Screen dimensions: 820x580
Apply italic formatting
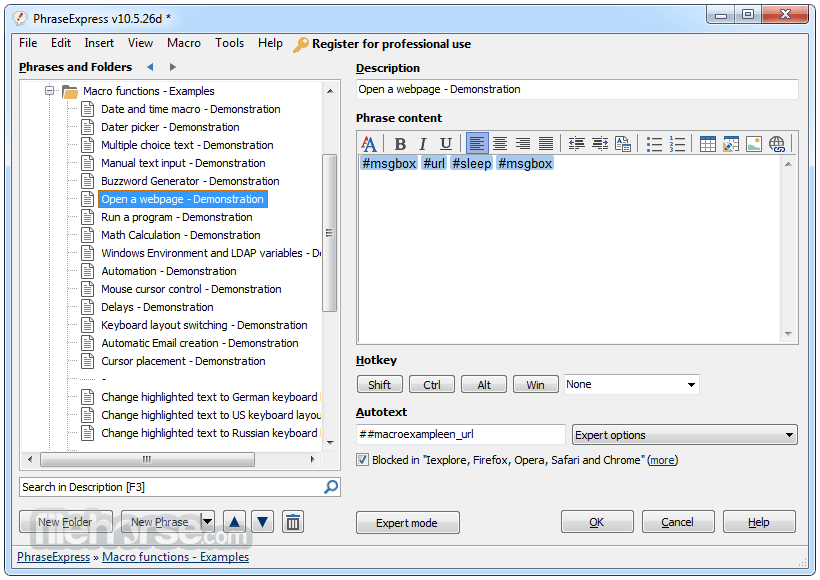click(423, 144)
